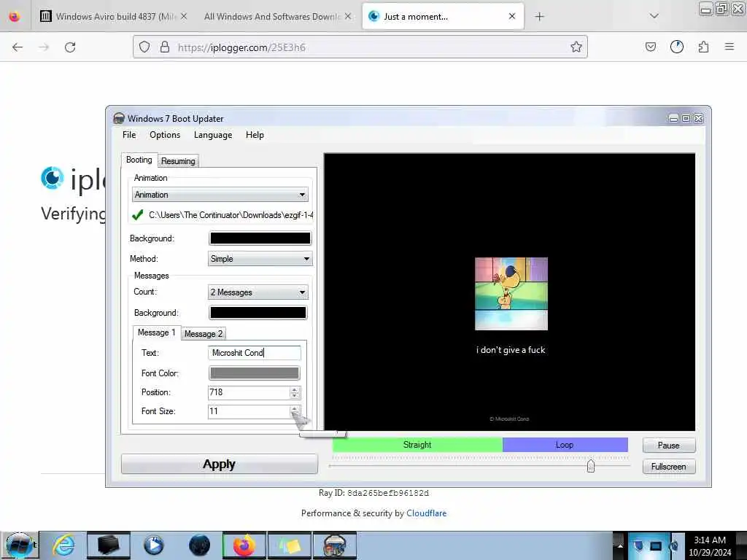Open Firefox View pinned icon
747x560 pixels.
(15, 17)
